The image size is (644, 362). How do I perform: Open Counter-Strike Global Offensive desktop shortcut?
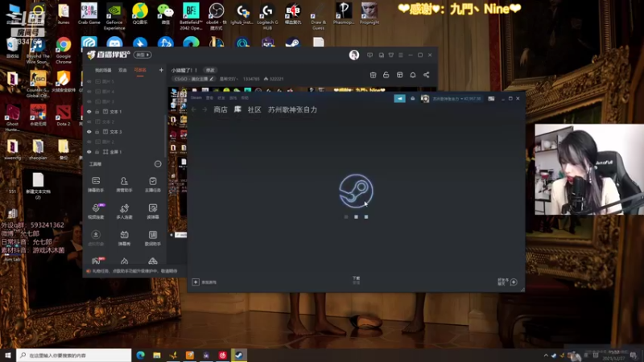[x=38, y=84]
